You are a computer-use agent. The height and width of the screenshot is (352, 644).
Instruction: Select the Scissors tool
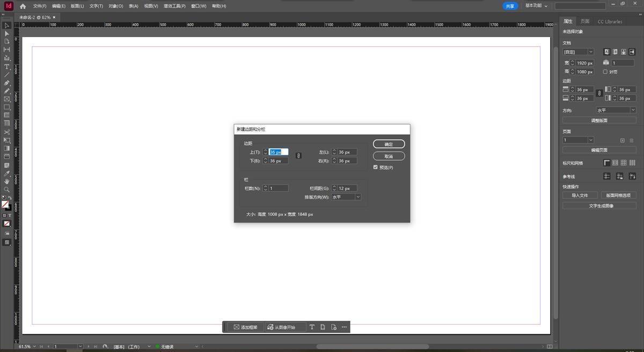(x=7, y=132)
